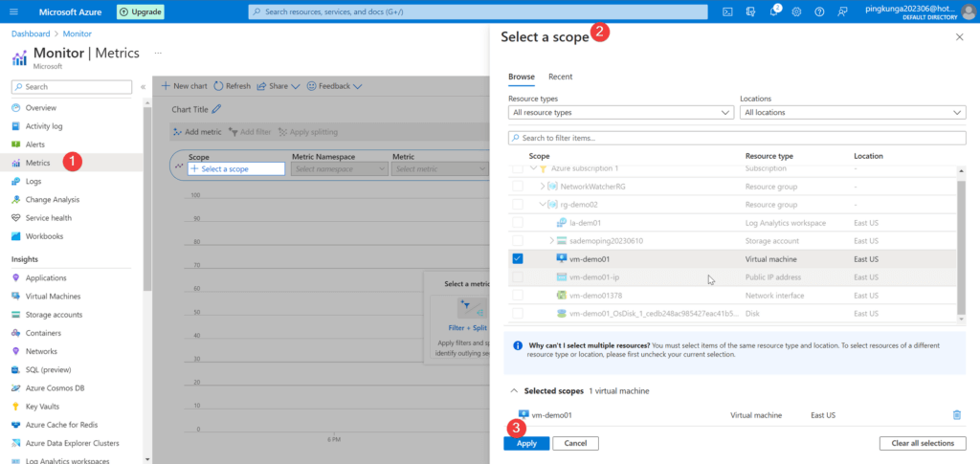Image resolution: width=980 pixels, height=464 pixels.
Task: Expand the sademoping20230610 storage account
Action: pos(551,240)
